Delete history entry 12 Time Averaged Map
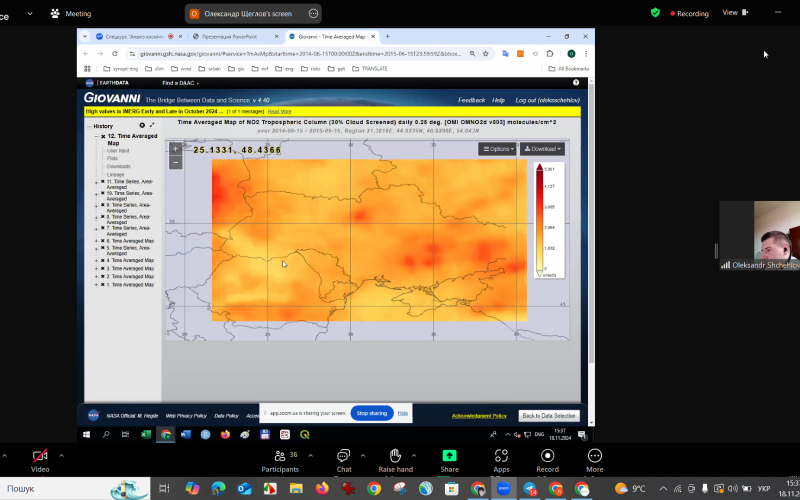This screenshot has width=800, height=500. (x=103, y=136)
